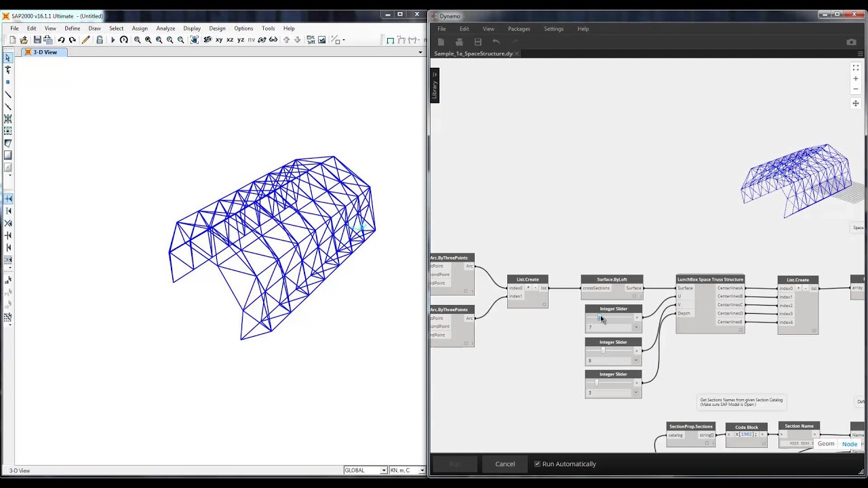Image resolution: width=868 pixels, height=488 pixels.
Task: Close the Sample_1a_SpaceStructure tab
Action: [x=517, y=54]
